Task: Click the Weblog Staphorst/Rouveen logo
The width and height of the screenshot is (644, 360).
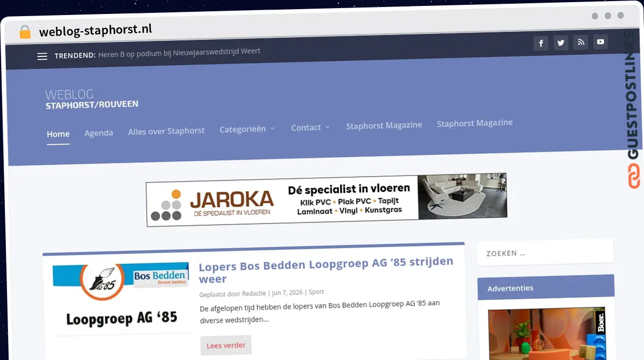Action: pos(92,99)
